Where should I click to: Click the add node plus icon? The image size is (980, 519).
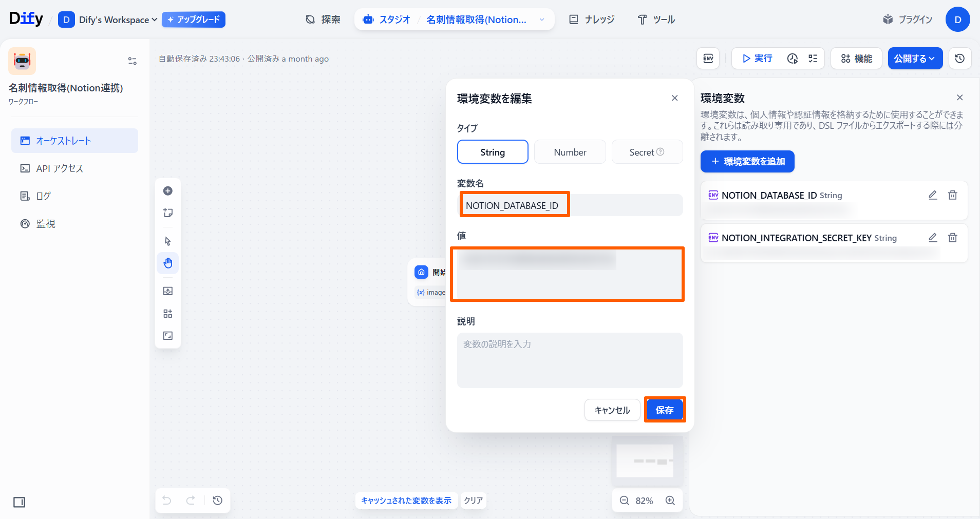click(168, 191)
